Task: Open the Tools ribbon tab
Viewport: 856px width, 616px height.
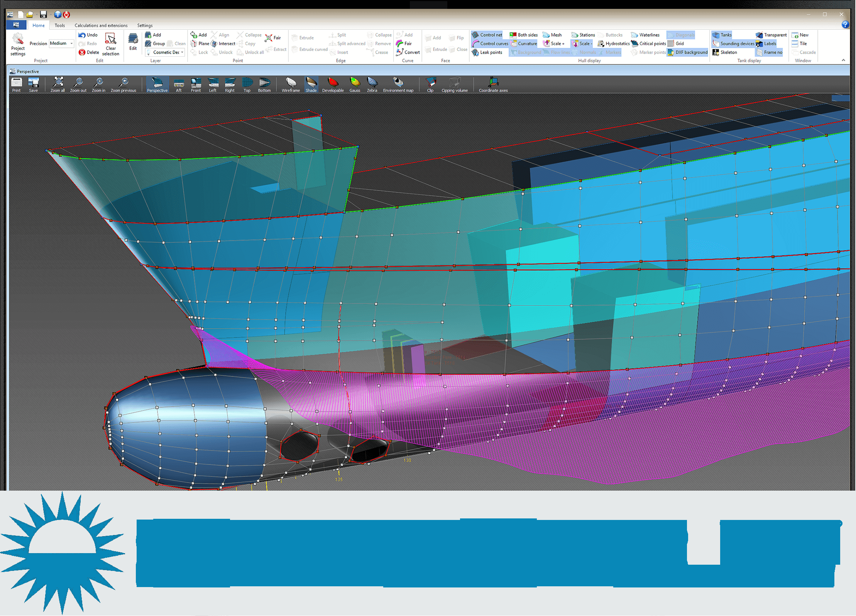Action: [x=60, y=25]
